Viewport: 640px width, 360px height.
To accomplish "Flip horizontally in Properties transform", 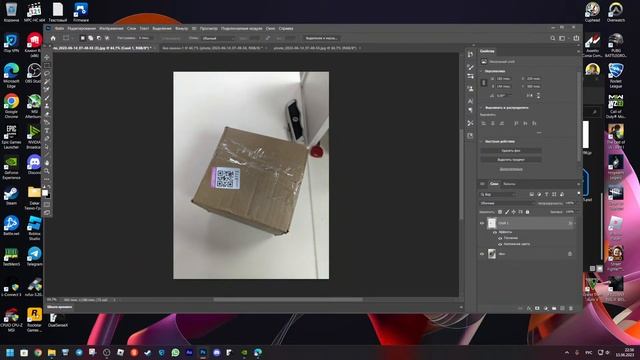I will tap(529, 95).
